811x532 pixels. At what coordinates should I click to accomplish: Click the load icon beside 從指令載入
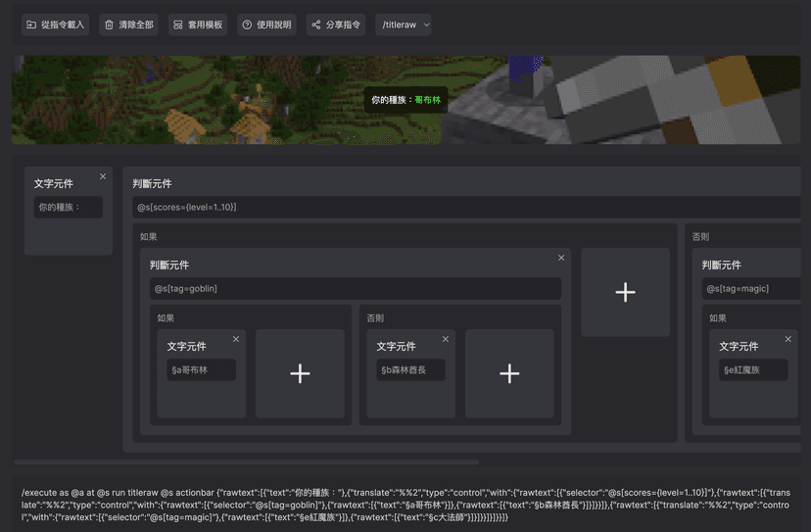31,24
